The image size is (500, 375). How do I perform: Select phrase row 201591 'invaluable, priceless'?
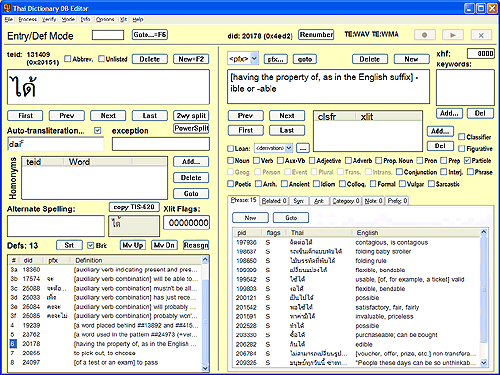pyautogui.click(x=357, y=316)
